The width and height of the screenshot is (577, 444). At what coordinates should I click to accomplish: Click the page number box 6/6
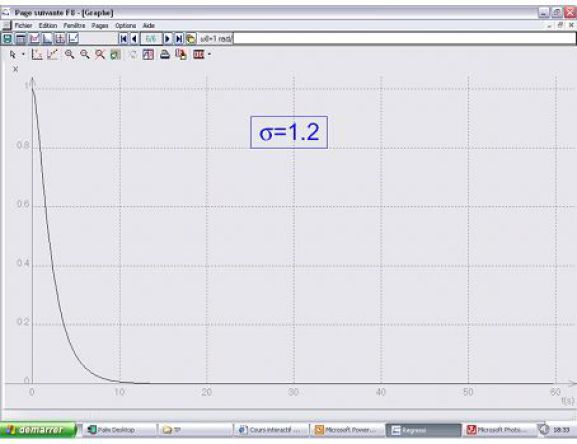pyautogui.click(x=151, y=39)
